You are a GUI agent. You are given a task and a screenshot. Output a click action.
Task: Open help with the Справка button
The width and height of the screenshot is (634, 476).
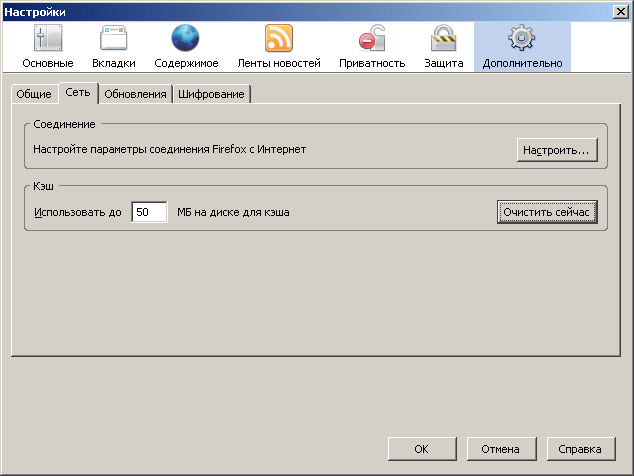pyautogui.click(x=580, y=449)
